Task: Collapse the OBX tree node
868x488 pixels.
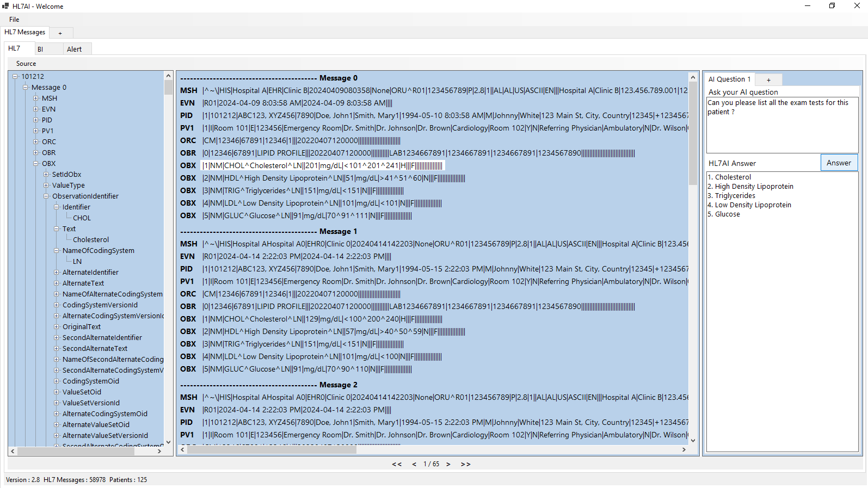Action: (36, 164)
